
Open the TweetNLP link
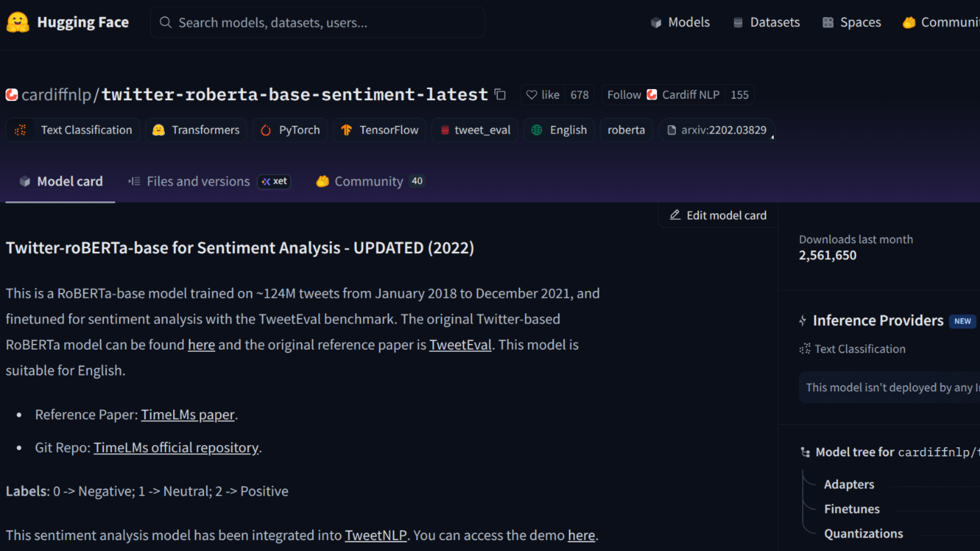(376, 535)
